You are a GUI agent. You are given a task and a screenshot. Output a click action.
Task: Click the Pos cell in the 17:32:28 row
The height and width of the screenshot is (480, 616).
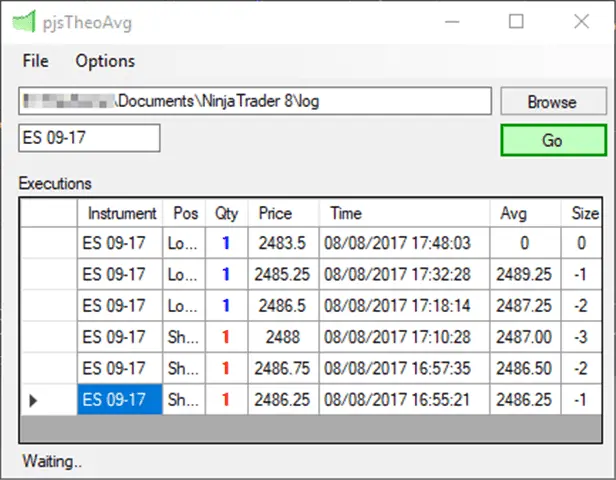(184, 275)
